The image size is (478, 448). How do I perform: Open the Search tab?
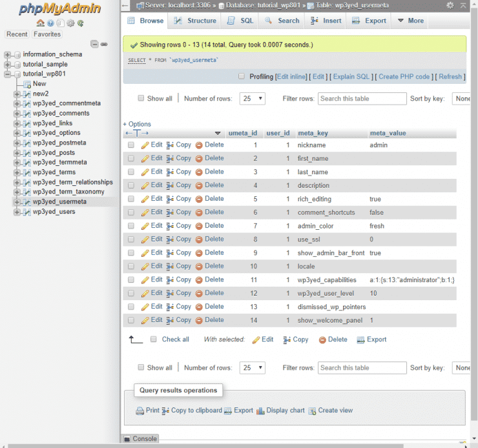[282, 21]
